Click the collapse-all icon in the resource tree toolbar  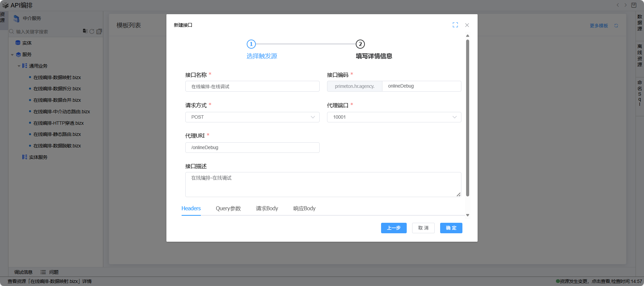pyautogui.click(x=99, y=31)
